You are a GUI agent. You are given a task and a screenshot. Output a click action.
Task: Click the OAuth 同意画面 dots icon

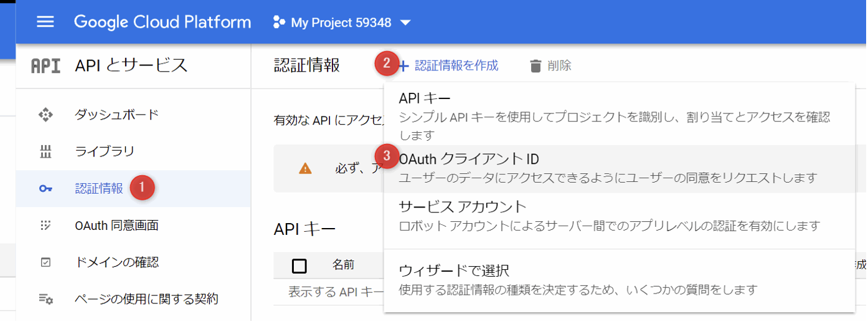click(x=45, y=226)
